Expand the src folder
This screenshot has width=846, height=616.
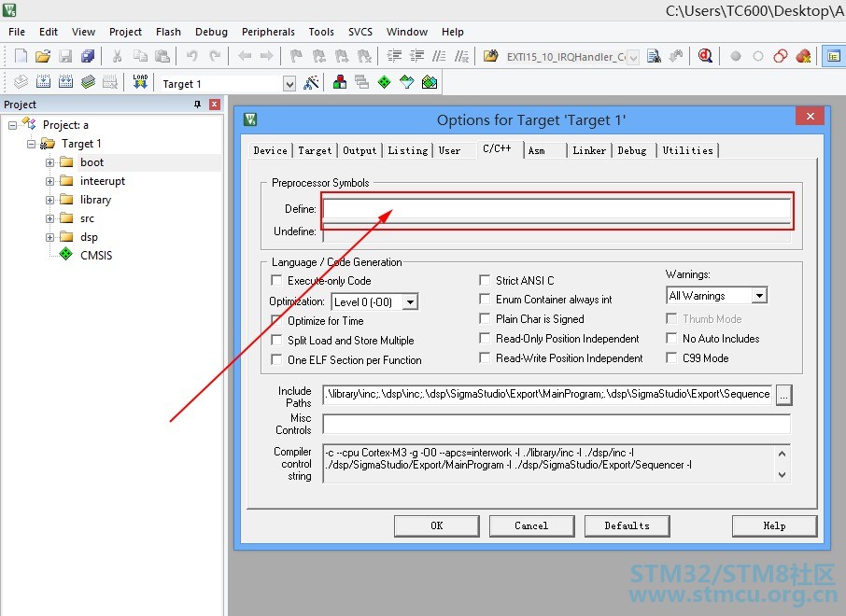click(x=49, y=218)
